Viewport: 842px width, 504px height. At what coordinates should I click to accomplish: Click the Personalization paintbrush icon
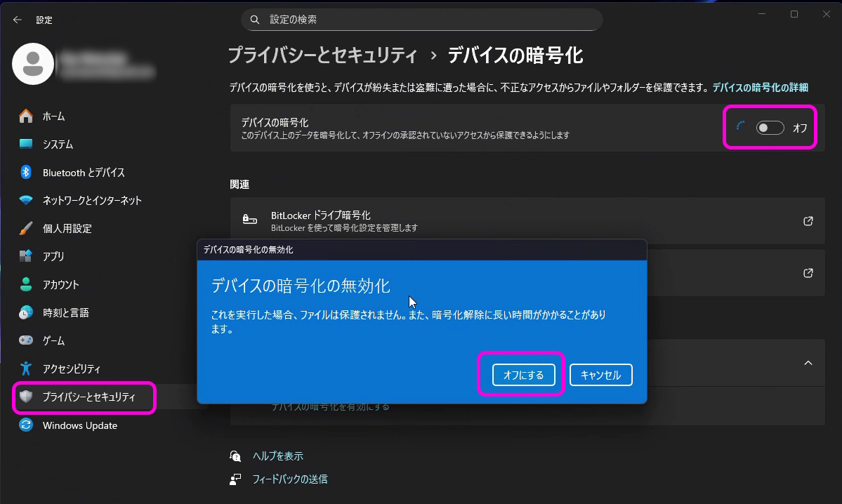pos(26,228)
